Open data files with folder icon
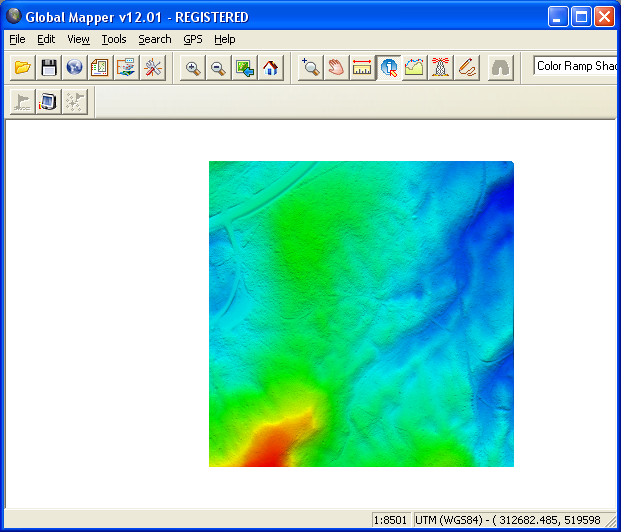 23,68
